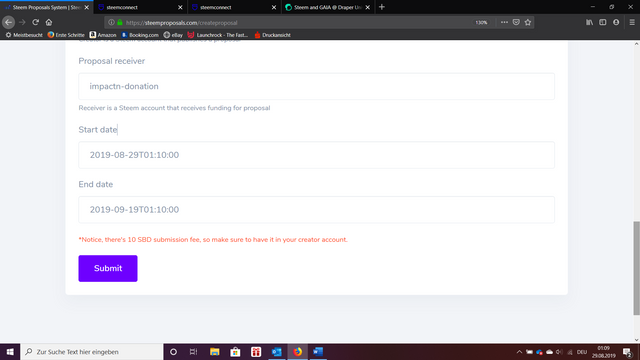
Task: Open a new browser tab
Action: pos(382,7)
